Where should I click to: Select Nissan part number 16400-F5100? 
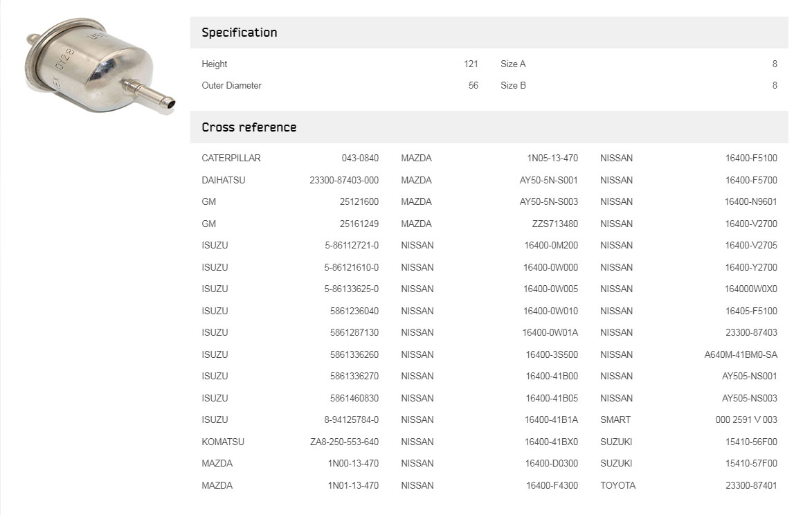tap(751, 159)
